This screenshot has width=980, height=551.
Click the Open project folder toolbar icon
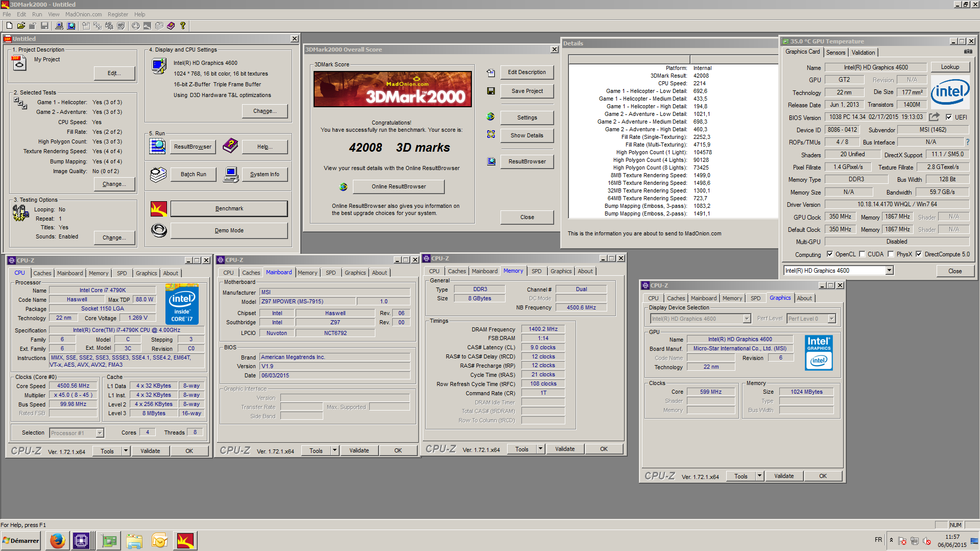[x=21, y=26]
